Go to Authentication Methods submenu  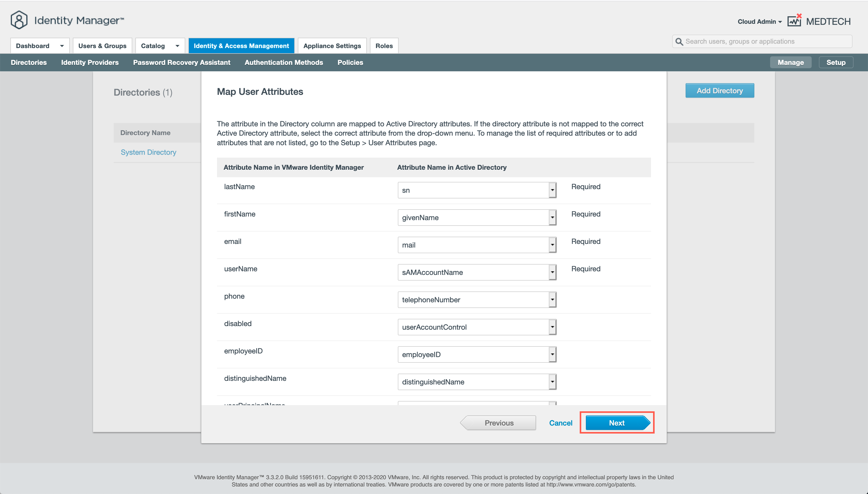284,63
